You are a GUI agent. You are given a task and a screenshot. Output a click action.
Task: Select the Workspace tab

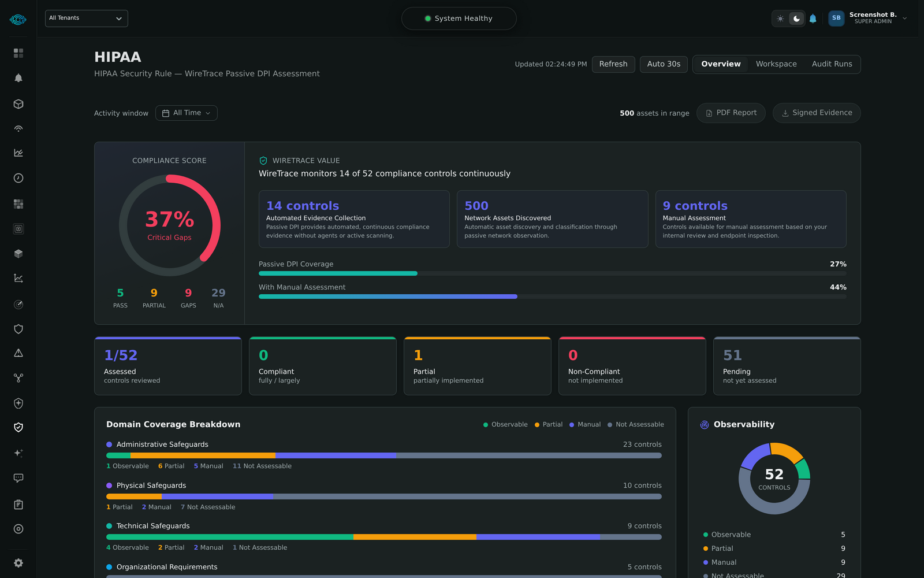(776, 64)
